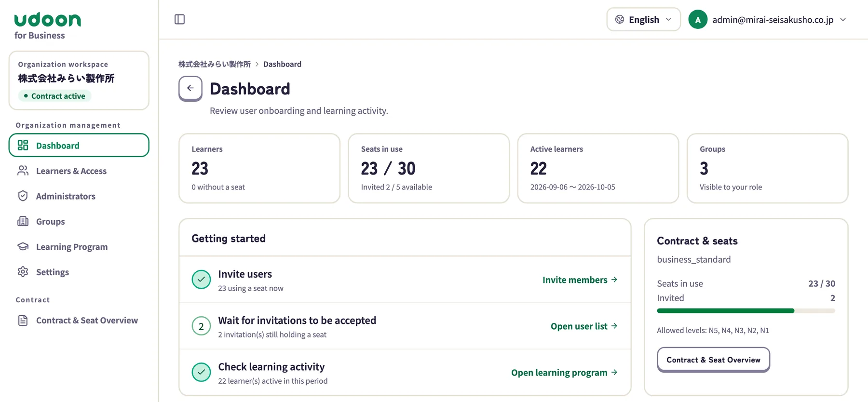
Task: Click the Check learning activity checkmark icon
Action: tap(201, 372)
